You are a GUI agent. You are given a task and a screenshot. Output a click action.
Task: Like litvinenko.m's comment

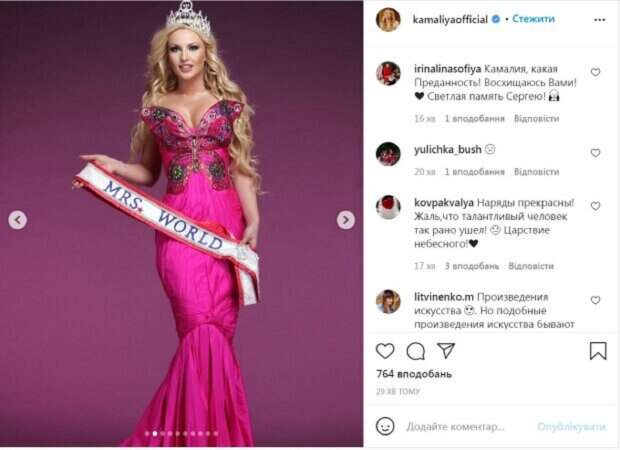click(595, 300)
